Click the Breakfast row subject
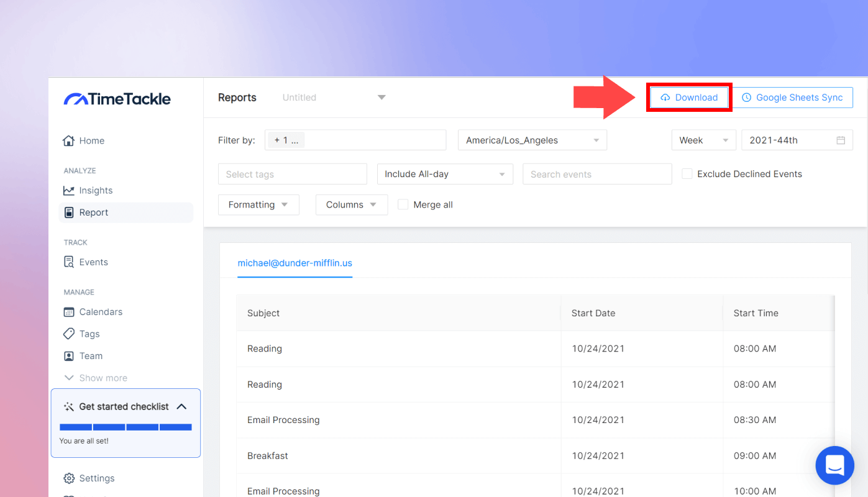 (x=268, y=456)
